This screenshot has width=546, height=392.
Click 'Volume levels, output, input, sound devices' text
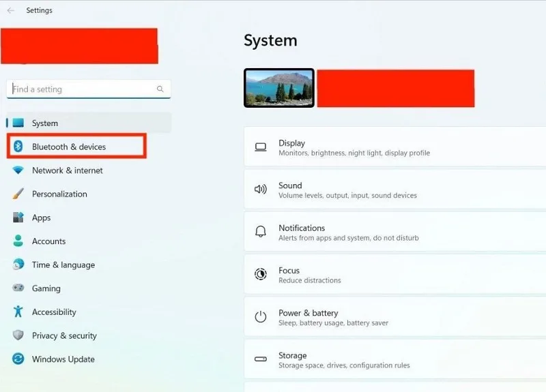pyautogui.click(x=347, y=196)
